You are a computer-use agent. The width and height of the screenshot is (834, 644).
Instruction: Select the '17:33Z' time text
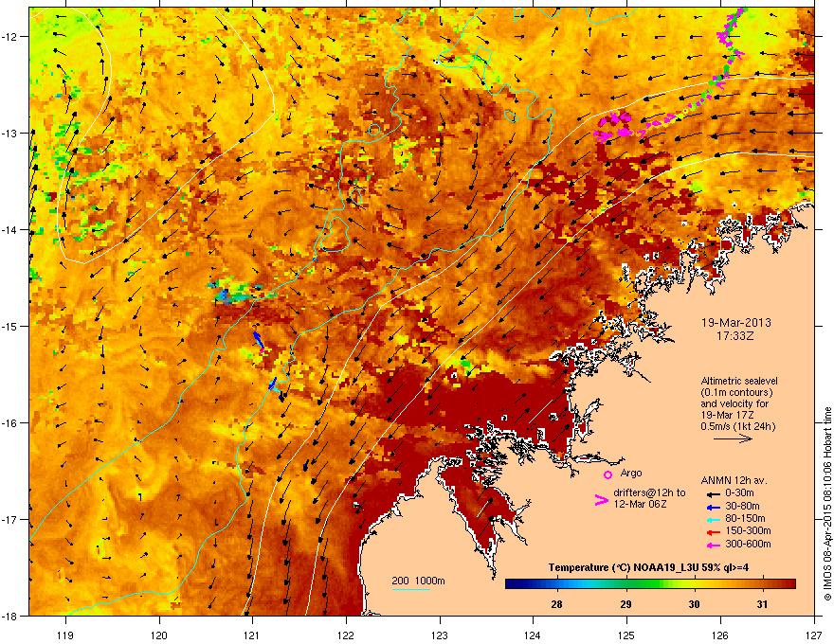[735, 336]
